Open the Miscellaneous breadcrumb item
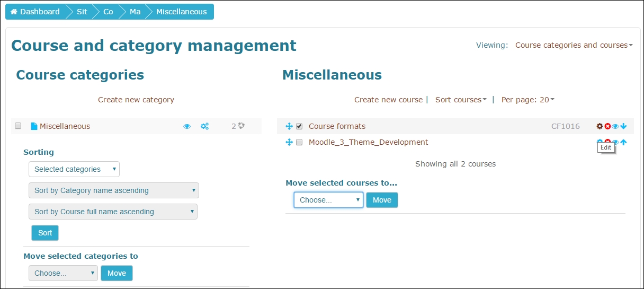The image size is (644, 289). [181, 12]
